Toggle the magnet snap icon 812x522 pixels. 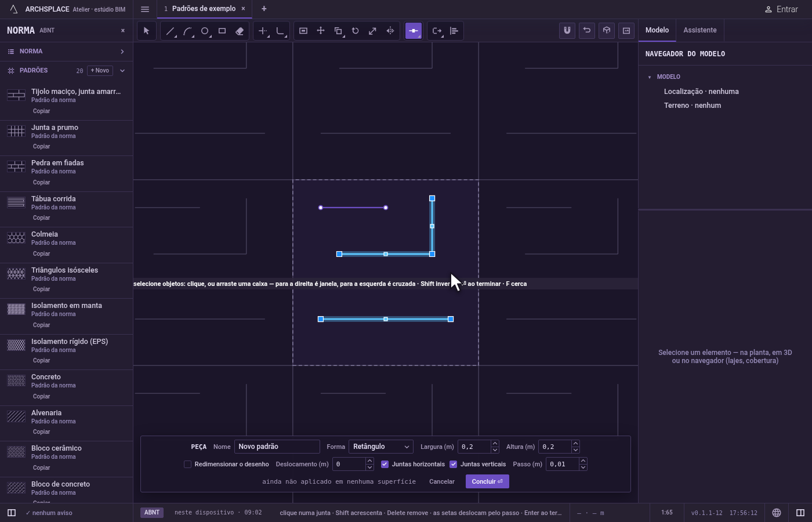click(x=567, y=31)
